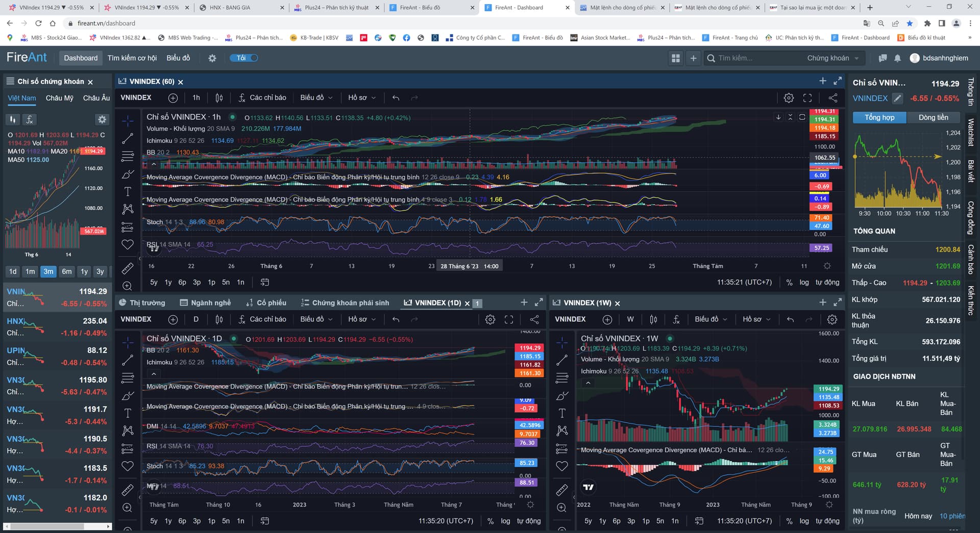
Task: Select the text tool in the 1h chart
Action: coord(128,192)
